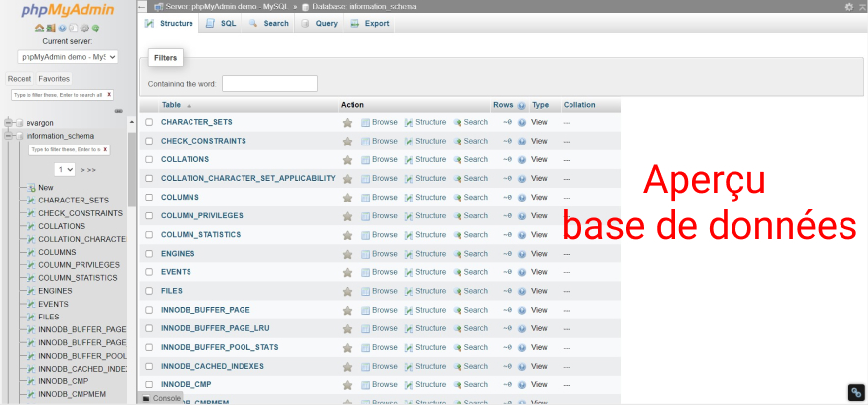Click row count help icon for COLUMNS
This screenshot has height=405, width=868.
click(522, 198)
